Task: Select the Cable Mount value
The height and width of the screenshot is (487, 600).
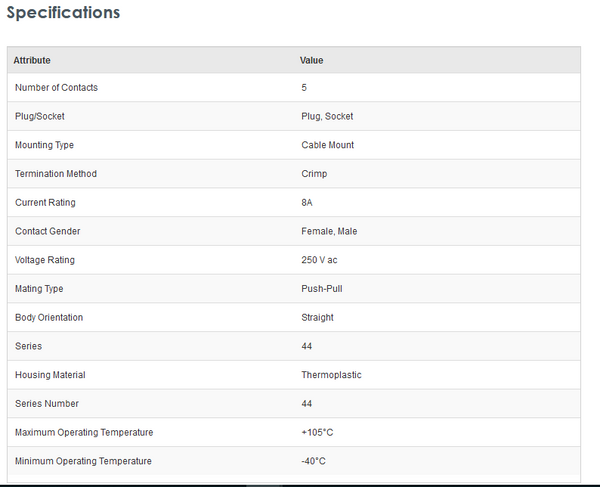Action: point(328,145)
